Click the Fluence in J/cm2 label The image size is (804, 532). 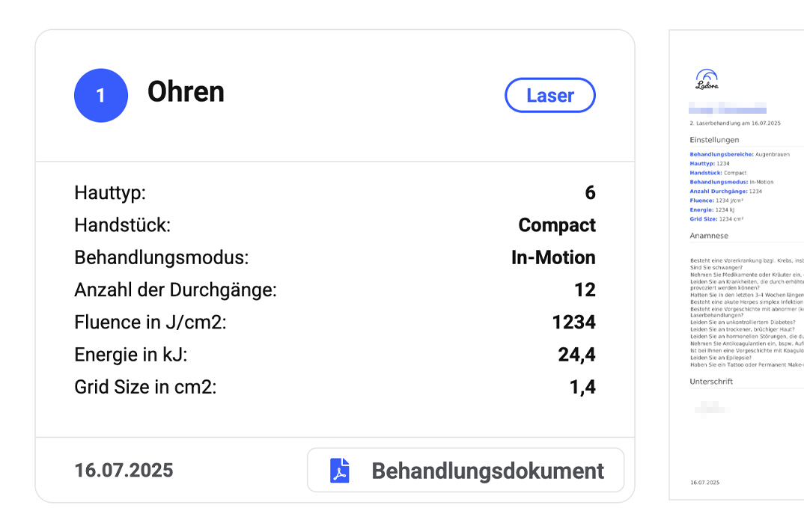coord(150,322)
